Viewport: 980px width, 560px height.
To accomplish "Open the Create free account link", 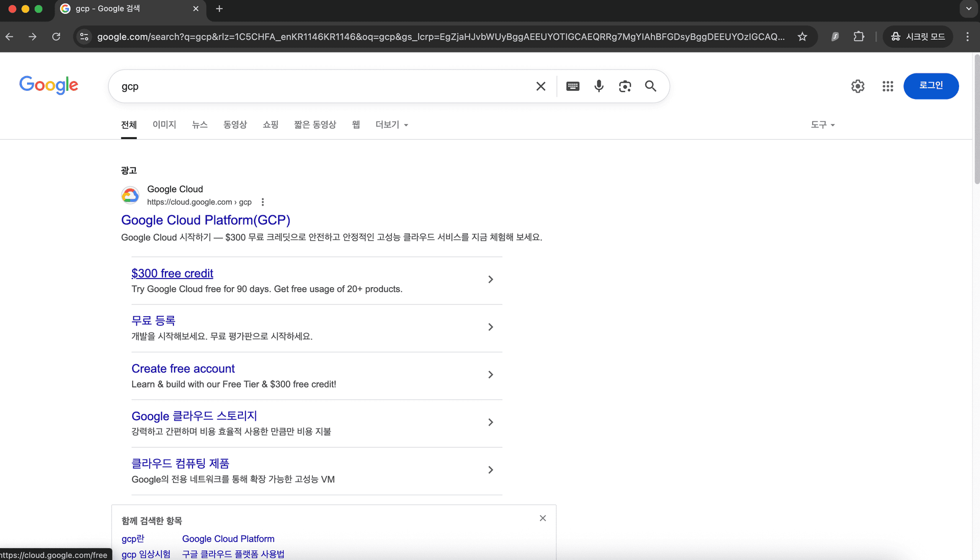I will click(183, 369).
